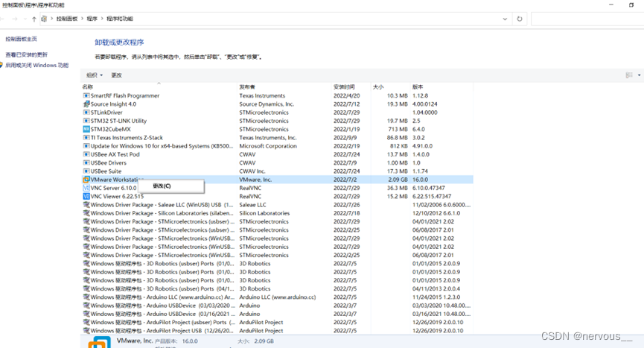The image size is (644, 348).
Task: Click the Saleae LLC driver package icon
Action: pos(86,205)
